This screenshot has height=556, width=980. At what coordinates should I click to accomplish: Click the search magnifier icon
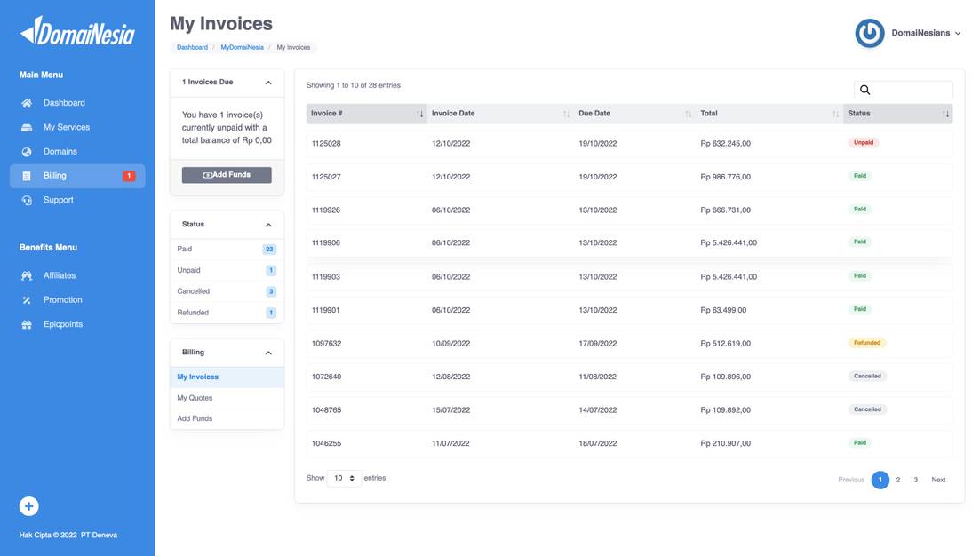[x=865, y=90]
